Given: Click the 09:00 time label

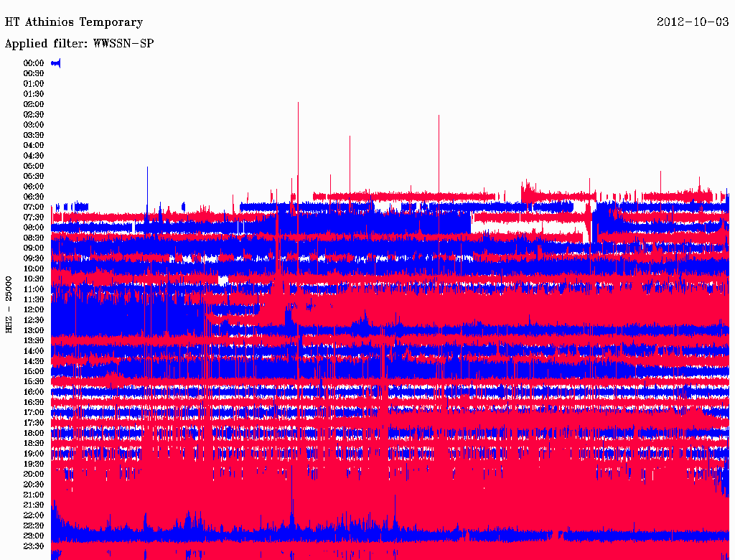Looking at the screenshot, I should pos(34,248).
